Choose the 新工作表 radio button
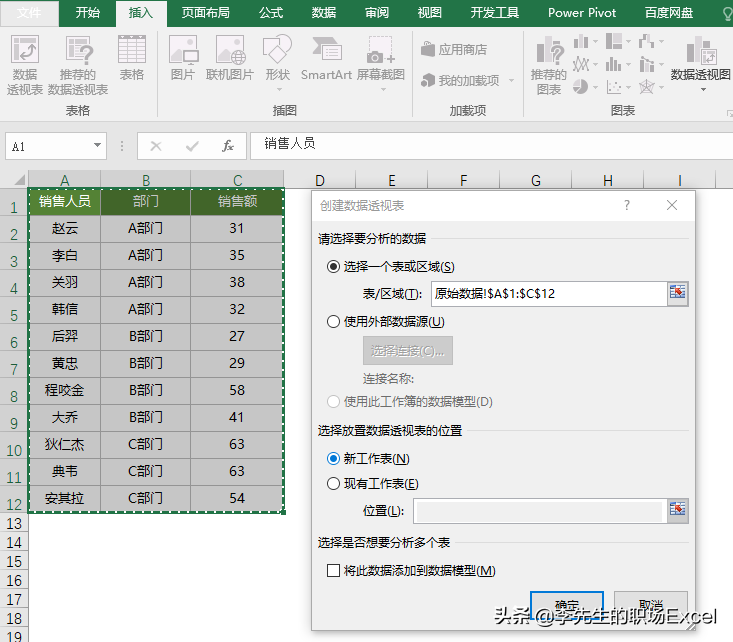 (334, 459)
